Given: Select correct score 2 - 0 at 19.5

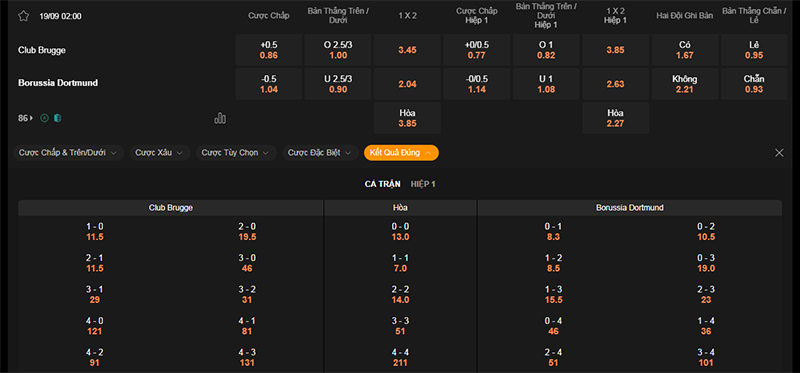Looking at the screenshot, I should coord(247,232).
